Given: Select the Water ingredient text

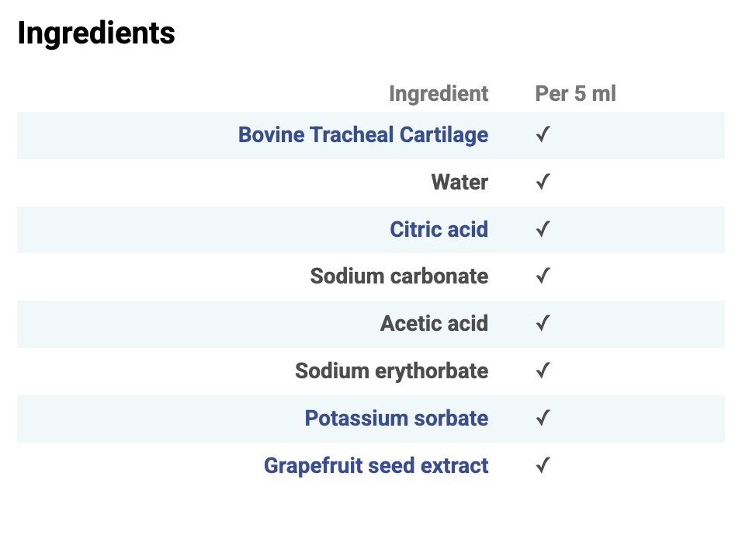Looking at the screenshot, I should [x=459, y=183].
